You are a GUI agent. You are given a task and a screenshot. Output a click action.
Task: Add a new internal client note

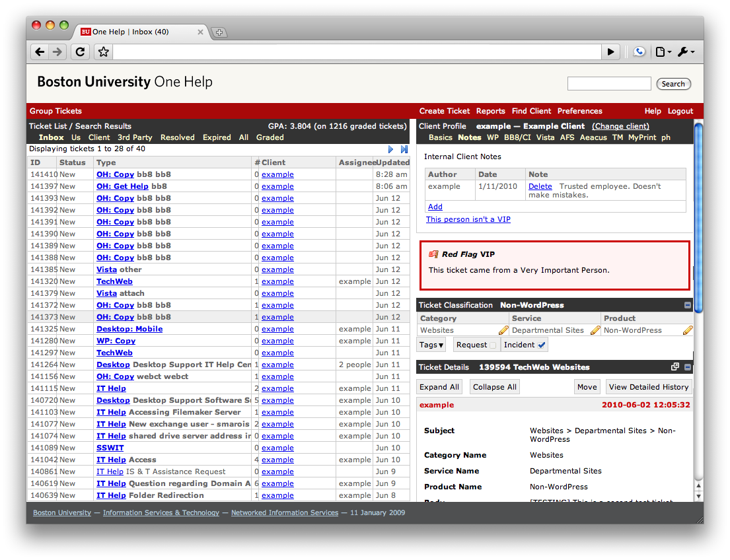(435, 207)
